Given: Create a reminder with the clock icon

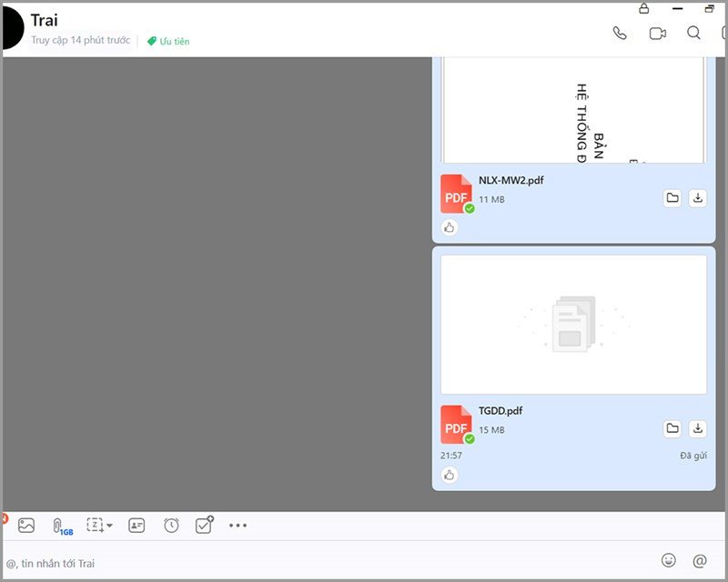Looking at the screenshot, I should pyautogui.click(x=171, y=525).
